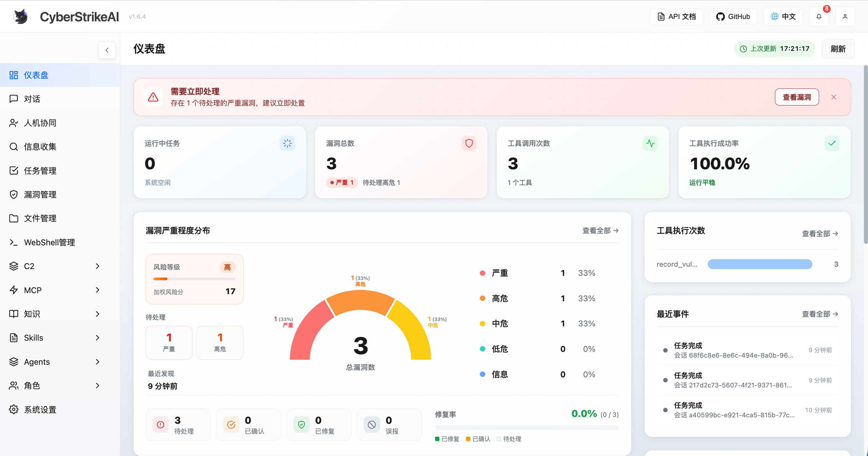868x456 pixels.
Task: Click the checkmark icon on 工具执行成功率 card
Action: [x=832, y=143]
